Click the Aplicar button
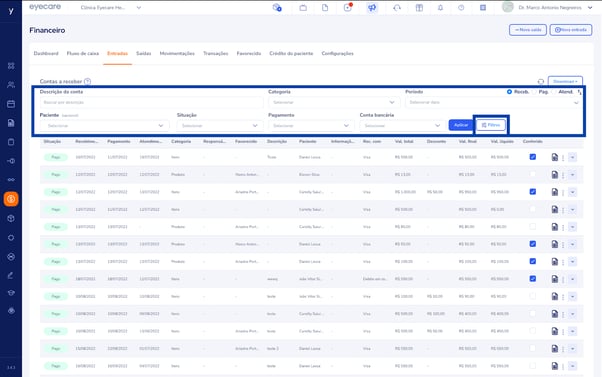This screenshot has height=377, width=602. (461, 125)
